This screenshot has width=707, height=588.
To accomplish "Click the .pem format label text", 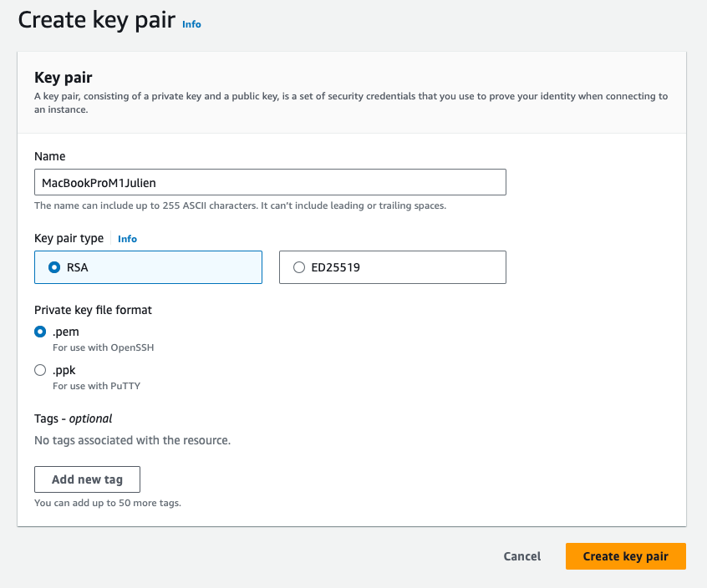I will 66,332.
